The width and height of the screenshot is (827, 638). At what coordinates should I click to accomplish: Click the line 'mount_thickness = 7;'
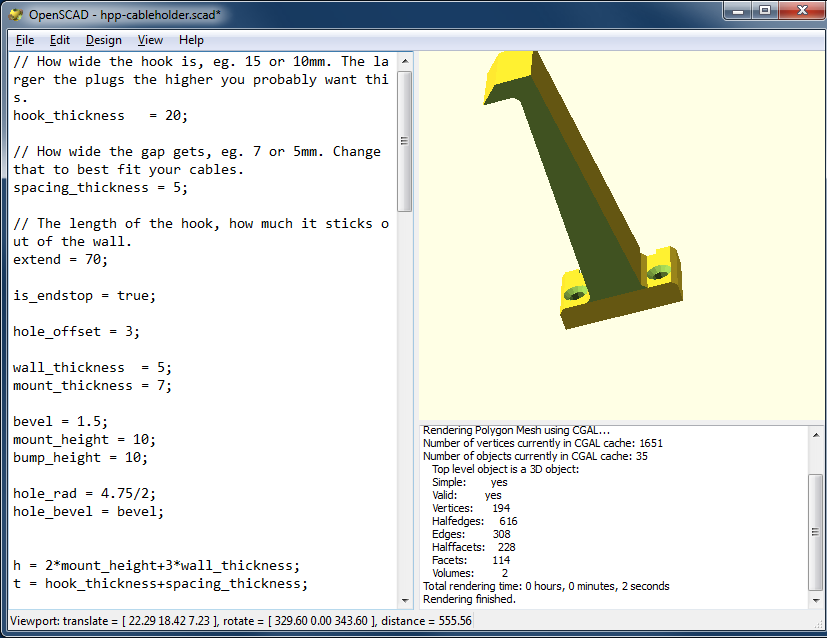[x=92, y=385]
